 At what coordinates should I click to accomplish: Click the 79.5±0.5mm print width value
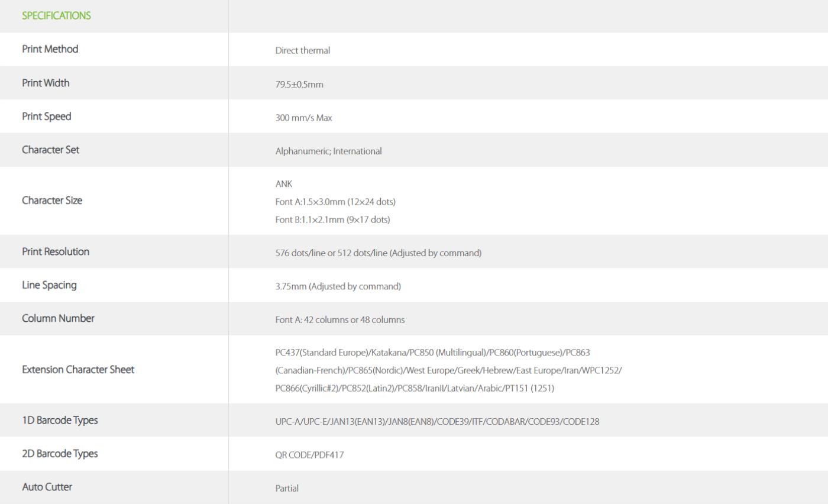coord(299,84)
